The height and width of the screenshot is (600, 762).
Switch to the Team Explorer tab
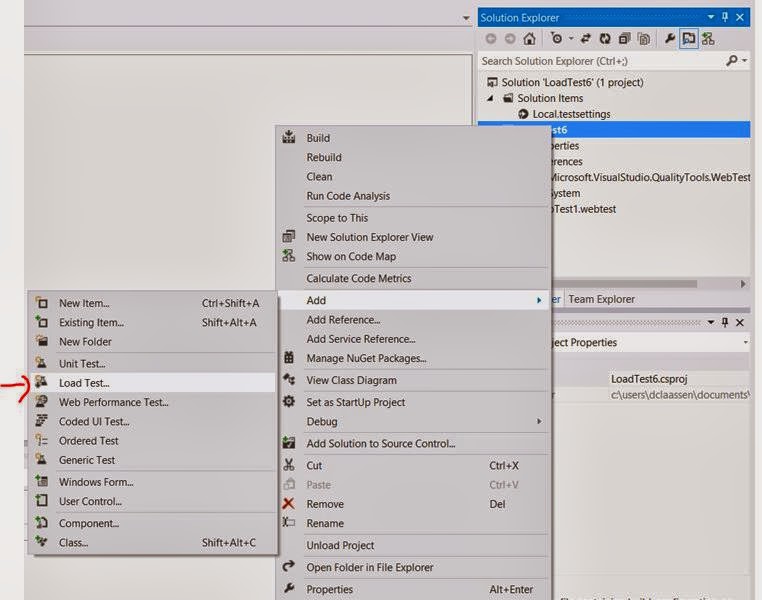[x=602, y=299]
